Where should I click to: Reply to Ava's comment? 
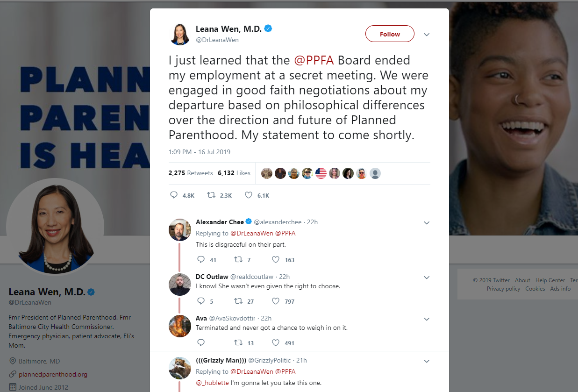(201, 343)
